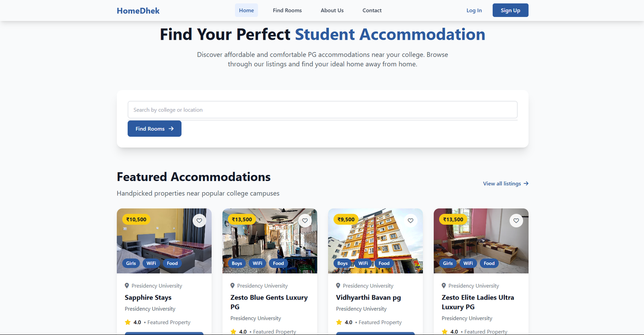Viewport: 644px width, 335px height.
Task: Select the Girls tag on Sapphire Stays photo
Action: click(x=130, y=263)
